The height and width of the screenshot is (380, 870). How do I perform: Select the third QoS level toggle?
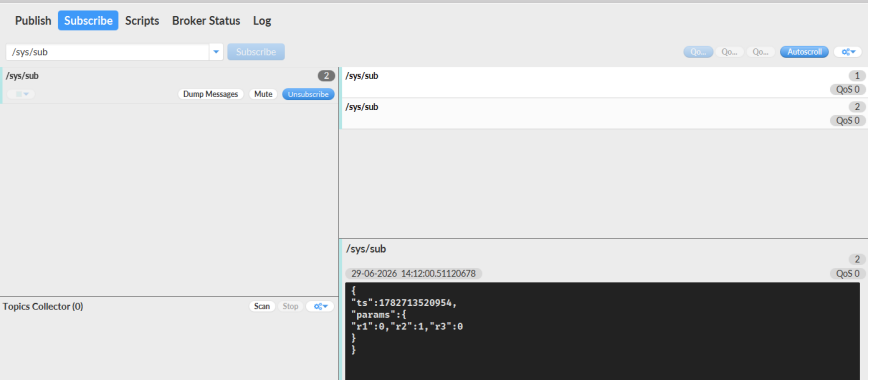click(761, 52)
